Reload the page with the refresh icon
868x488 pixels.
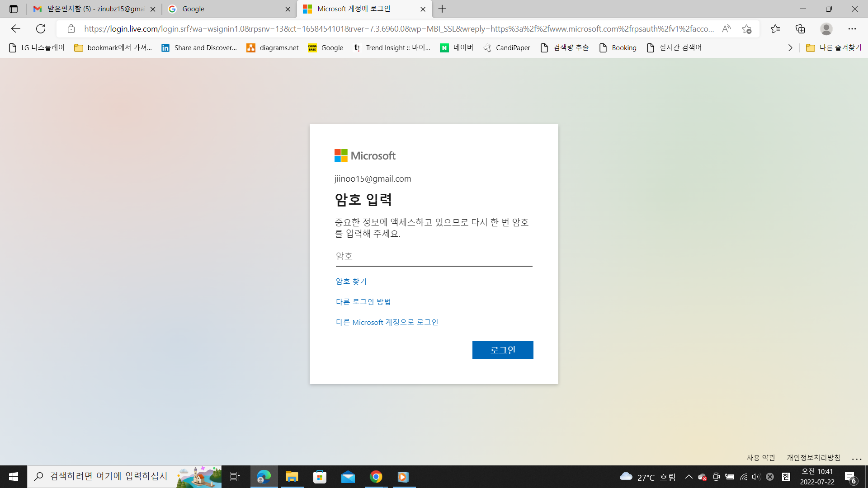[41, 29]
